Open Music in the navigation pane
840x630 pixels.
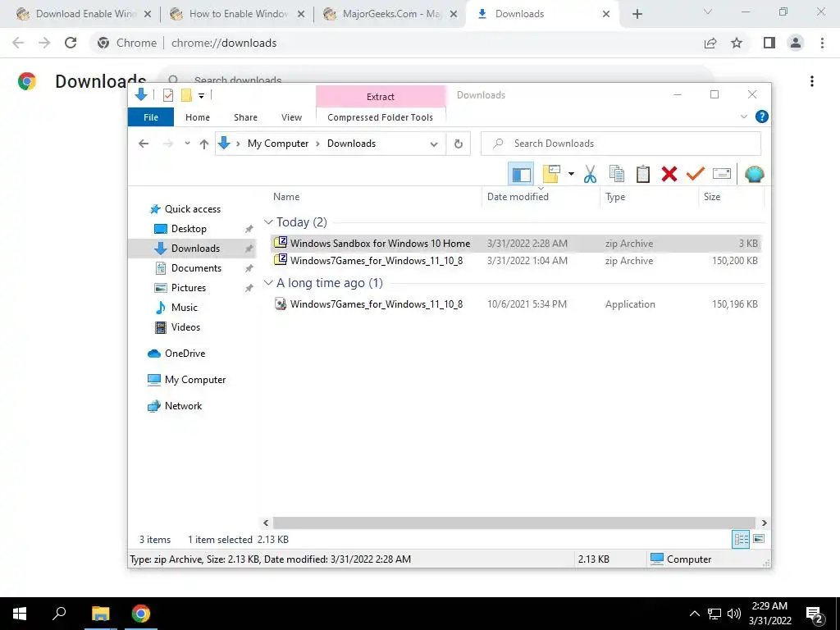(185, 308)
